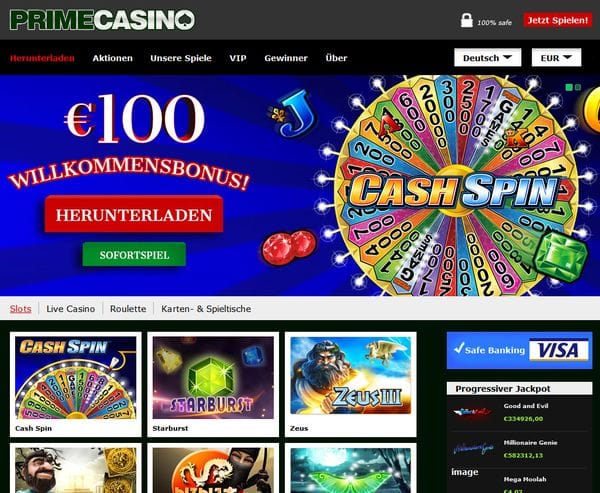Screen dimensions: 600x493
Task: Click the green Sofortspiel button
Action: 134,255
